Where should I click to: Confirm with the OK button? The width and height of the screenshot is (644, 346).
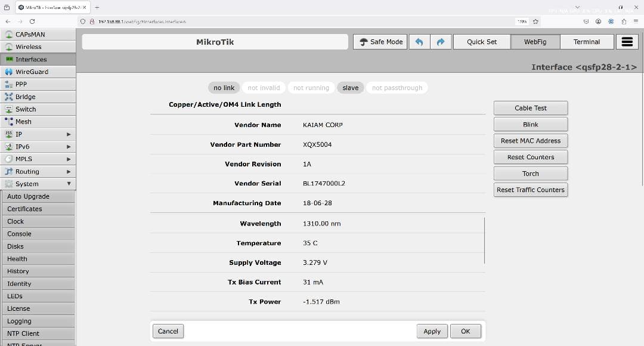[x=465, y=331]
